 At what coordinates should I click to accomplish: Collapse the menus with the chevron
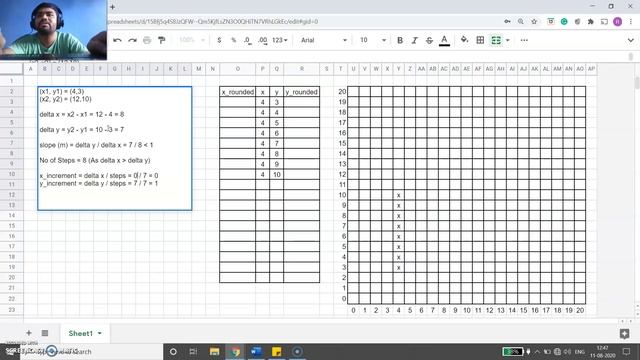click(x=631, y=40)
